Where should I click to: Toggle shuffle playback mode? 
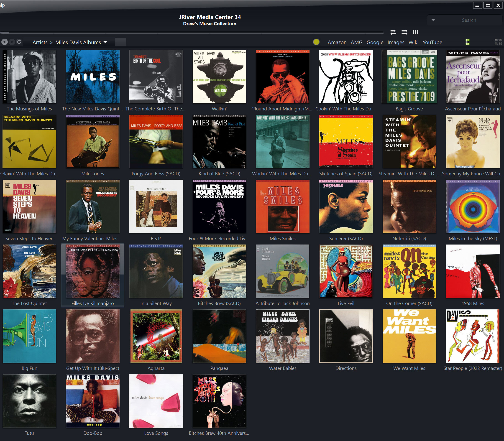coord(404,32)
